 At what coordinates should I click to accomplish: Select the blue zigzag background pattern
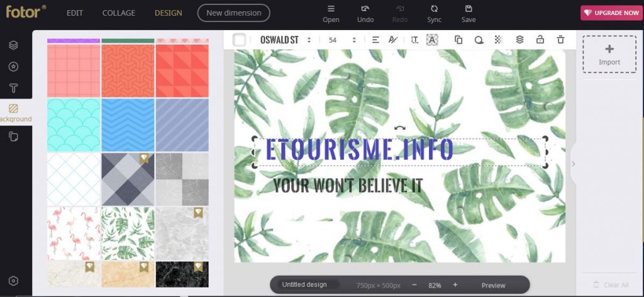(x=128, y=125)
